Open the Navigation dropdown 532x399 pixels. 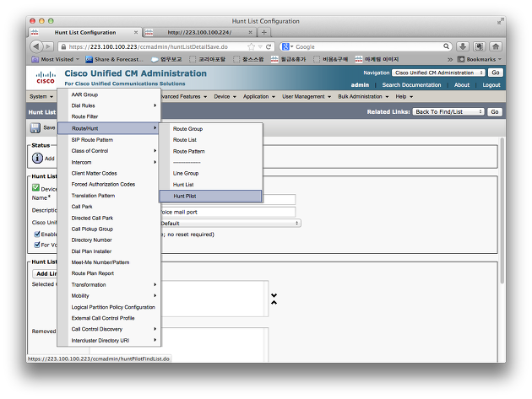[438, 73]
